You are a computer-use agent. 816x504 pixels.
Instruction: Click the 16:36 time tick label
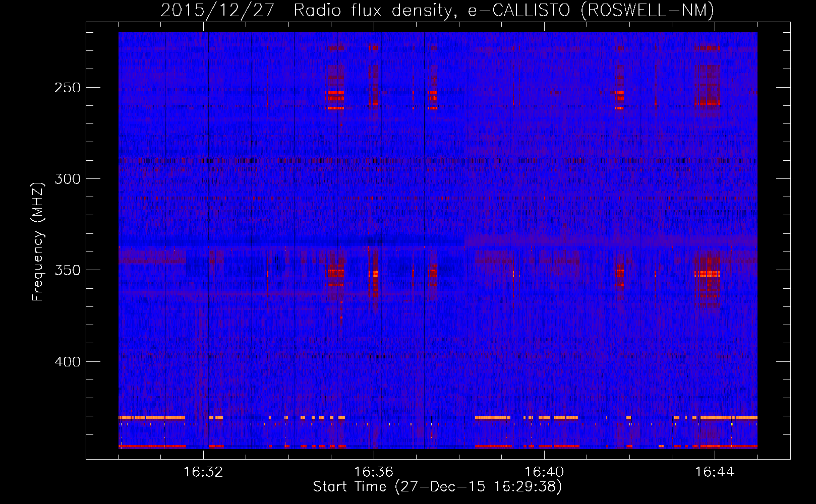(x=374, y=472)
